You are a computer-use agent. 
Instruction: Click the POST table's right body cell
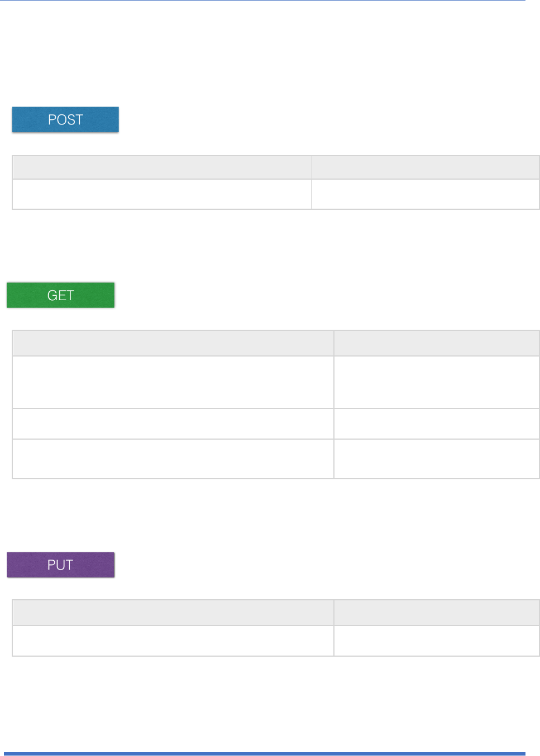tap(425, 194)
